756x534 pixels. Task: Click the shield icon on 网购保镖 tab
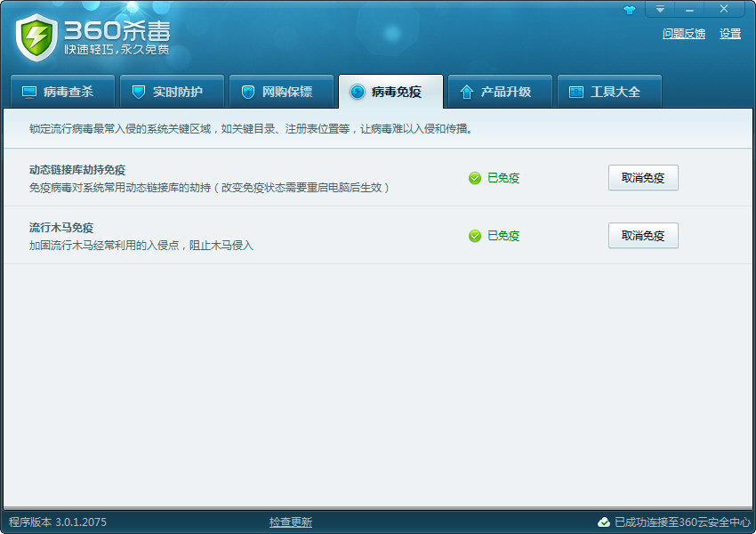(248, 92)
